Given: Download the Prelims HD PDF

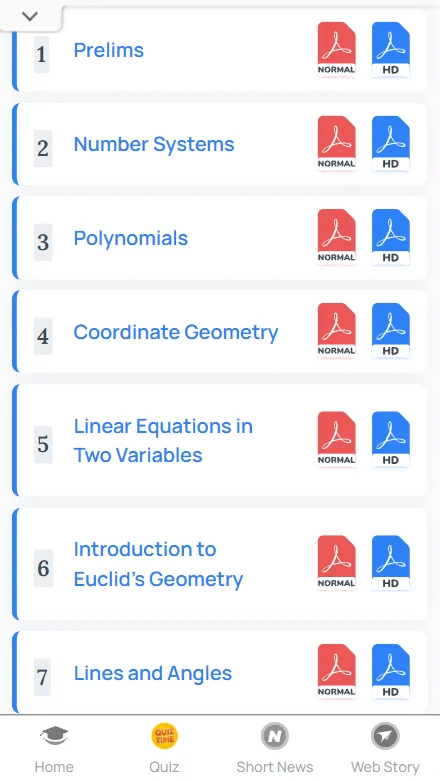Looking at the screenshot, I should (x=391, y=49).
